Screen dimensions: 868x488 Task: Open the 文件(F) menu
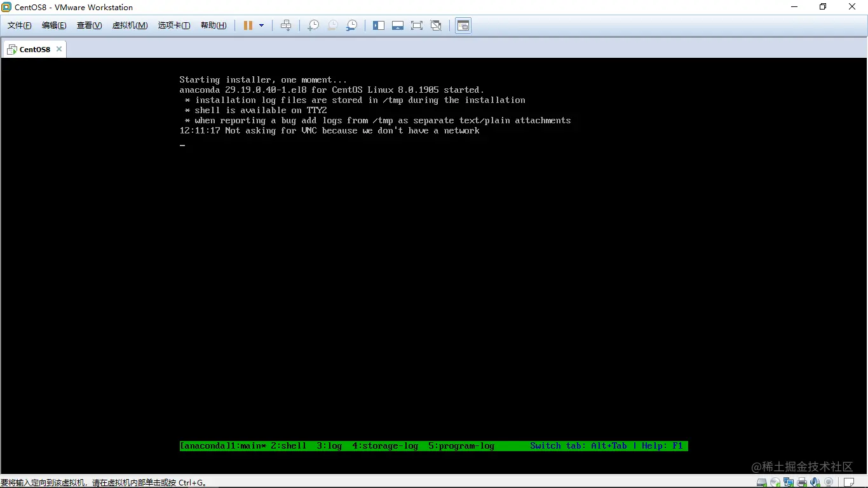(x=20, y=25)
